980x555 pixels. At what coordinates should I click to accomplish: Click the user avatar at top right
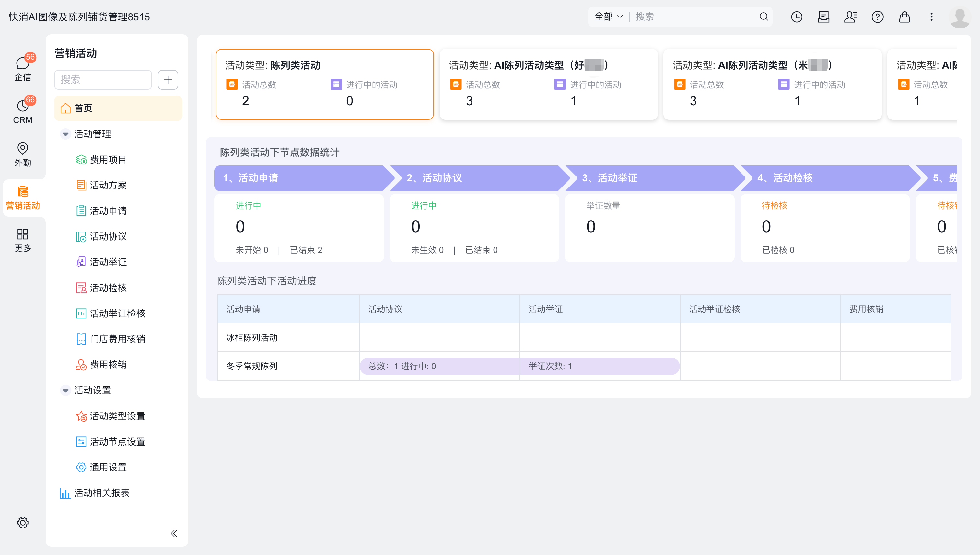tap(960, 17)
